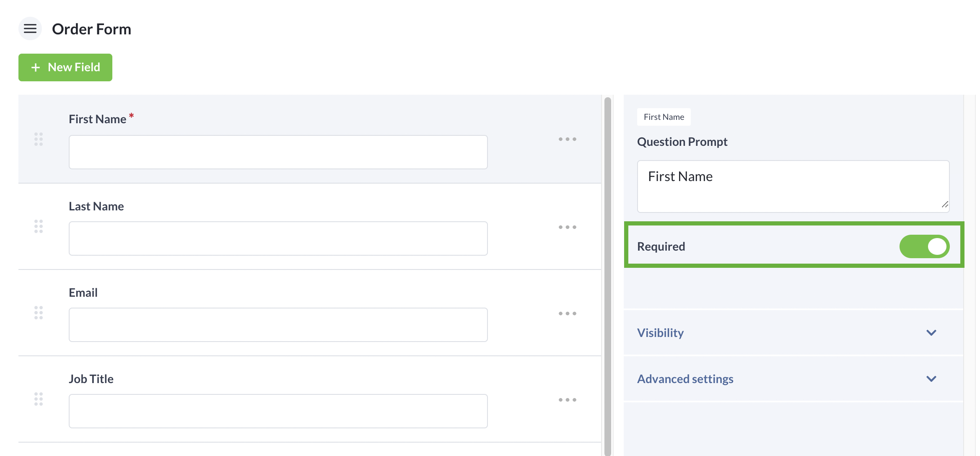980x456 pixels.
Task: Open the three-dot menu for First Name
Action: tap(567, 139)
